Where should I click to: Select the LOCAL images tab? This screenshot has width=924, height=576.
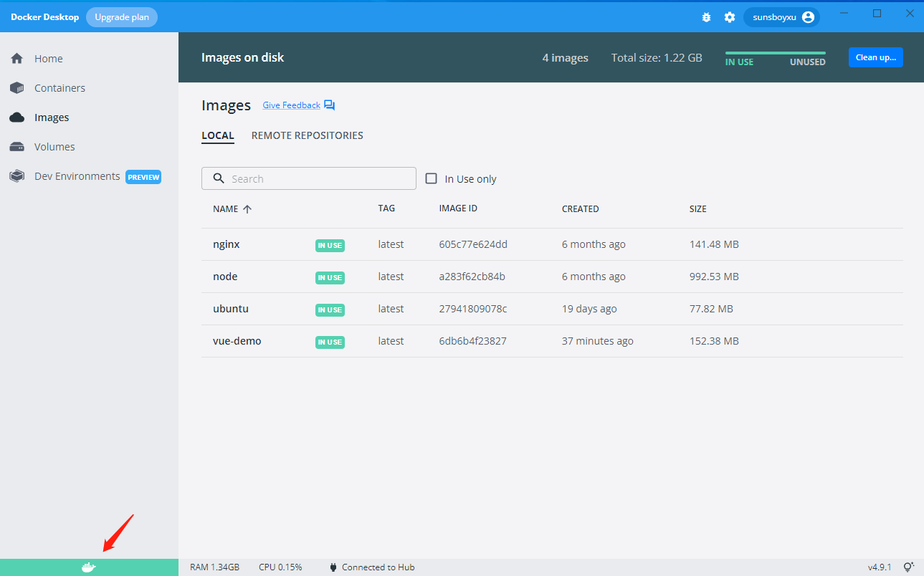218,135
